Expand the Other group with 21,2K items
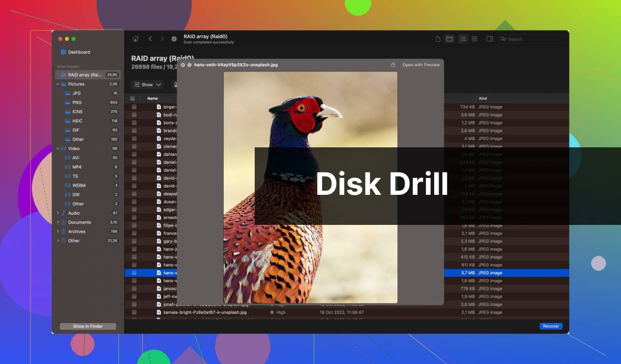Screen dimensions: 621x364 pos(58,240)
